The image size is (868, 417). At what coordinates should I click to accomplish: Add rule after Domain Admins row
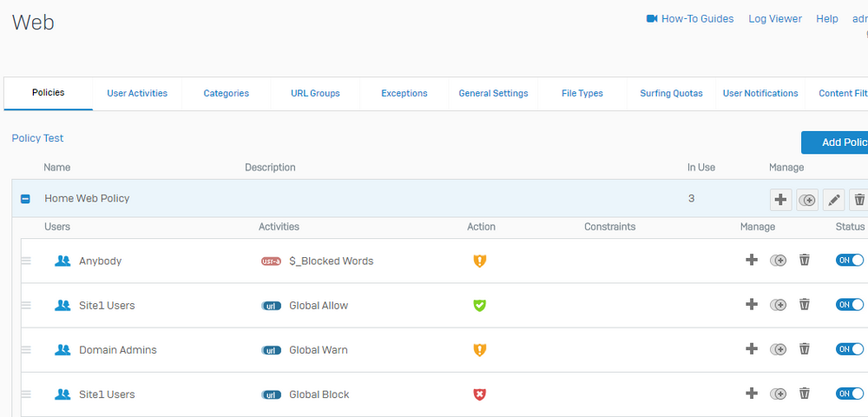pyautogui.click(x=751, y=348)
